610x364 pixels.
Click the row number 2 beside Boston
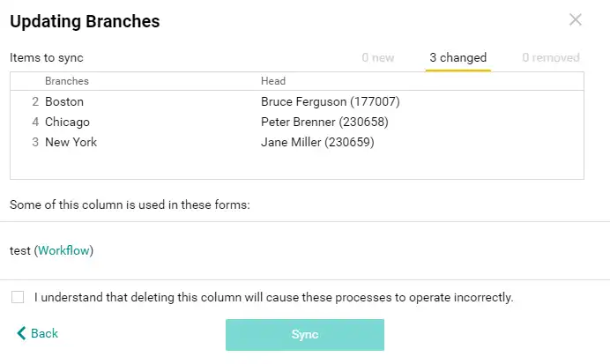35,101
